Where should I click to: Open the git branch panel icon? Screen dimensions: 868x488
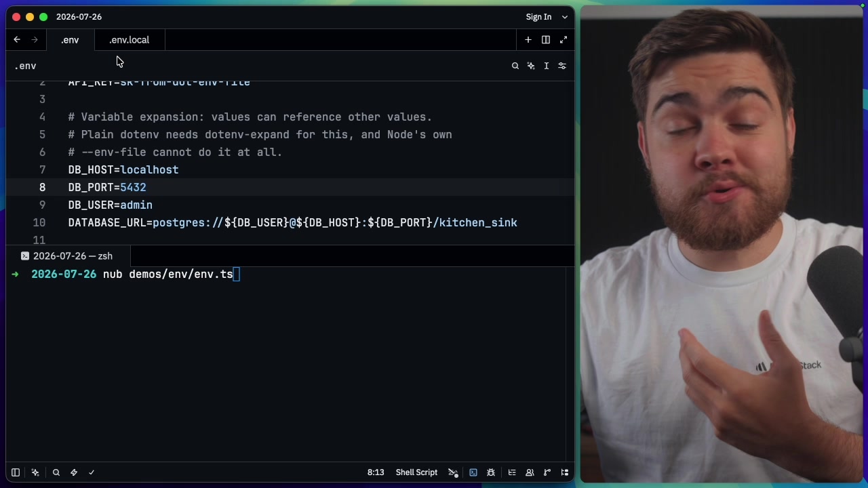click(547, 472)
